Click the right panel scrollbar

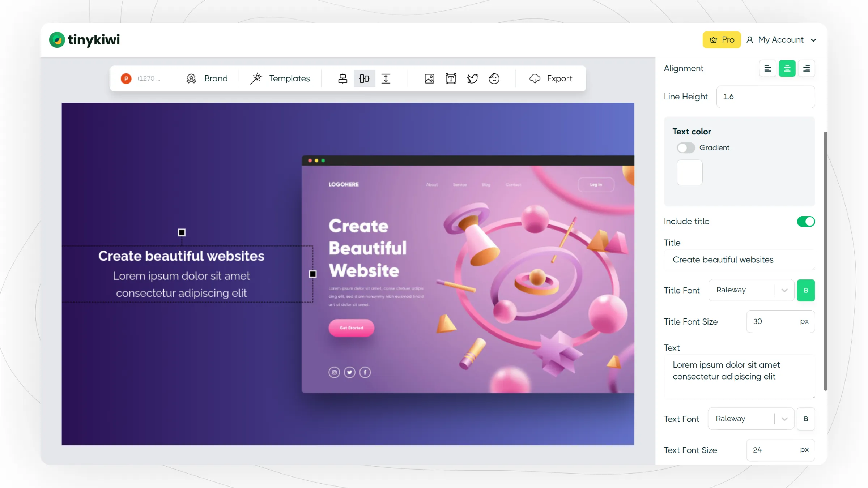point(825,261)
